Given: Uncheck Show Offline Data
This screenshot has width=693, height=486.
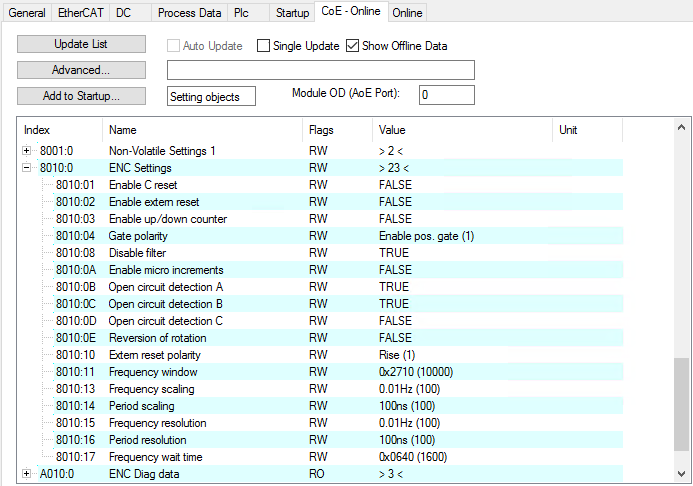Looking at the screenshot, I should click(352, 46).
